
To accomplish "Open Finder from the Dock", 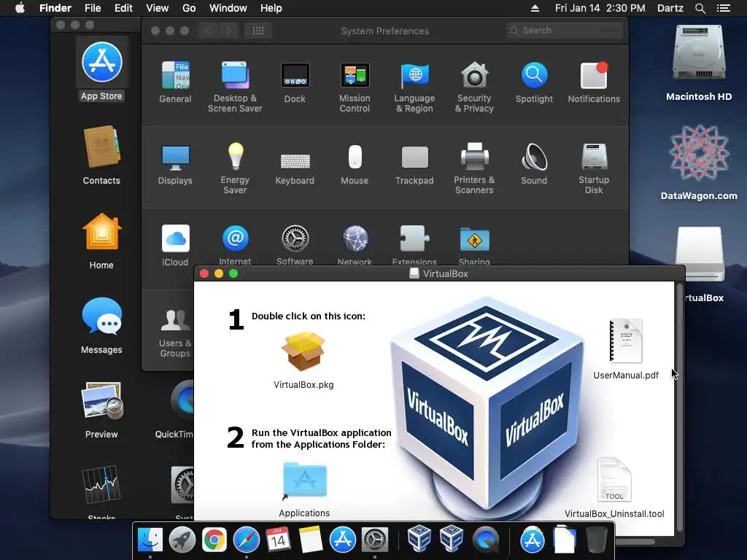I will pos(150,540).
